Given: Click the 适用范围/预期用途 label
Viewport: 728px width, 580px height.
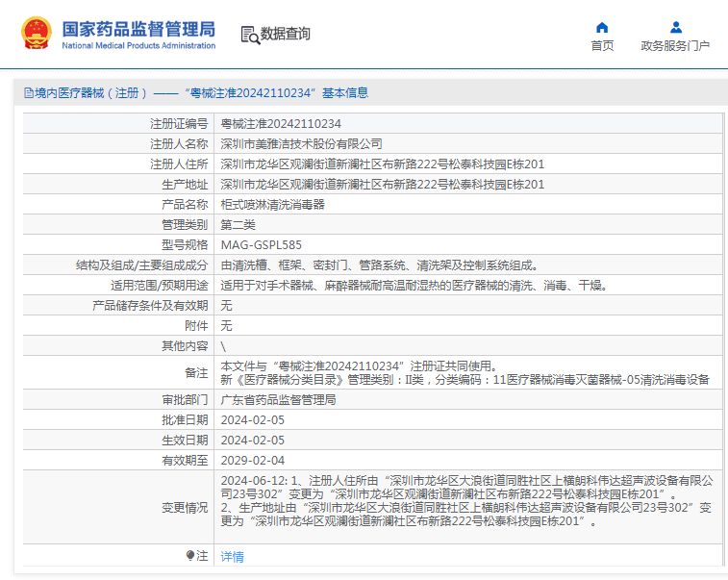Looking at the screenshot, I should point(160,285).
